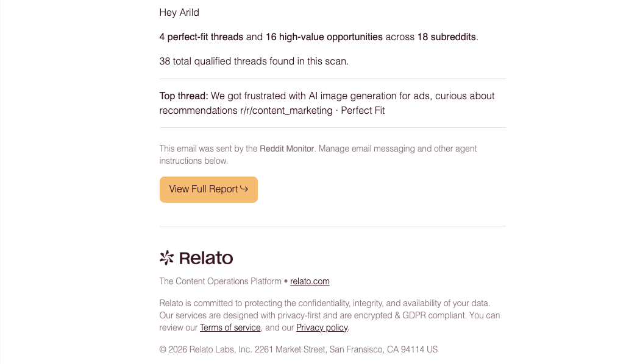The height and width of the screenshot is (364, 640).
Task: Click the Perfect Fit tag on the top thread
Action: [363, 110]
